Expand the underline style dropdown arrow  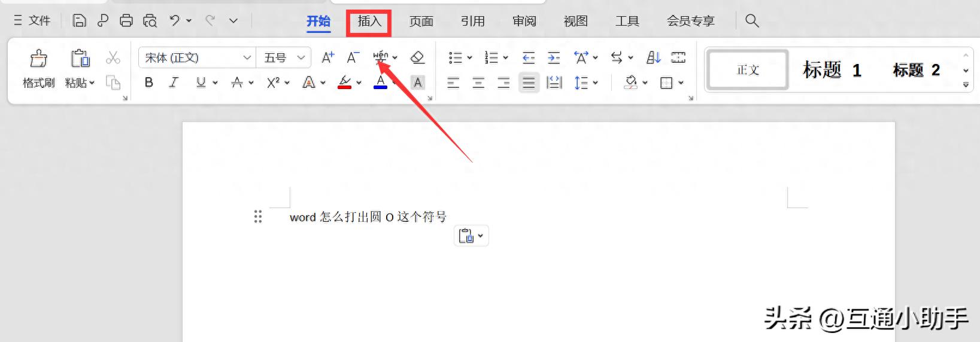215,83
